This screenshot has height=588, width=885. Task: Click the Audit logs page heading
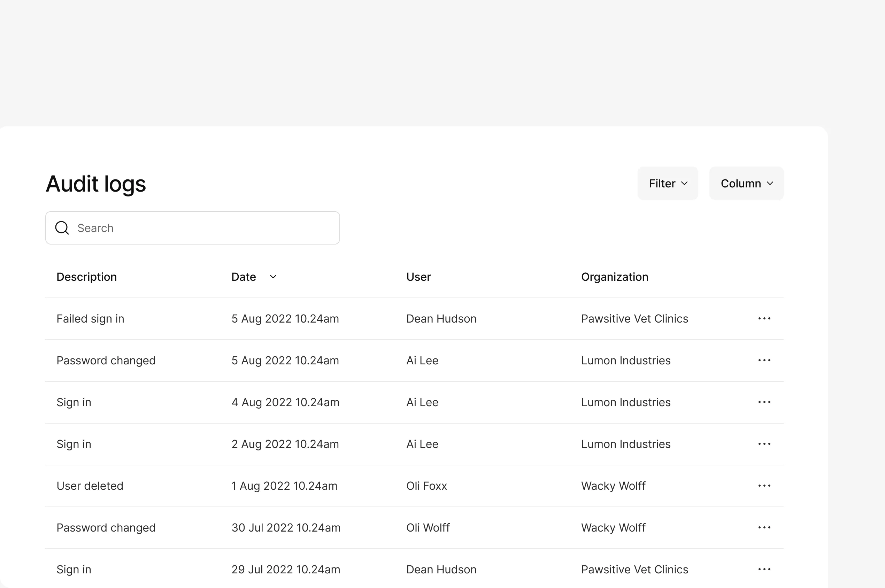click(95, 184)
